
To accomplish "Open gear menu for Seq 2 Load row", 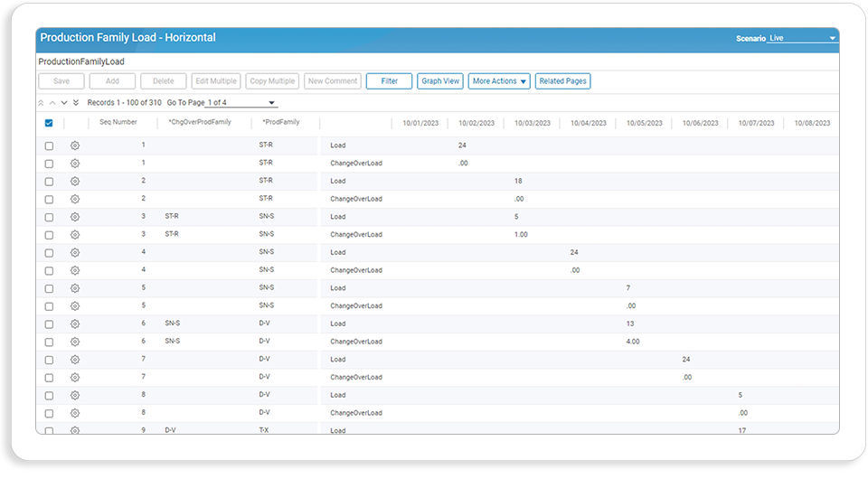I will [75, 181].
